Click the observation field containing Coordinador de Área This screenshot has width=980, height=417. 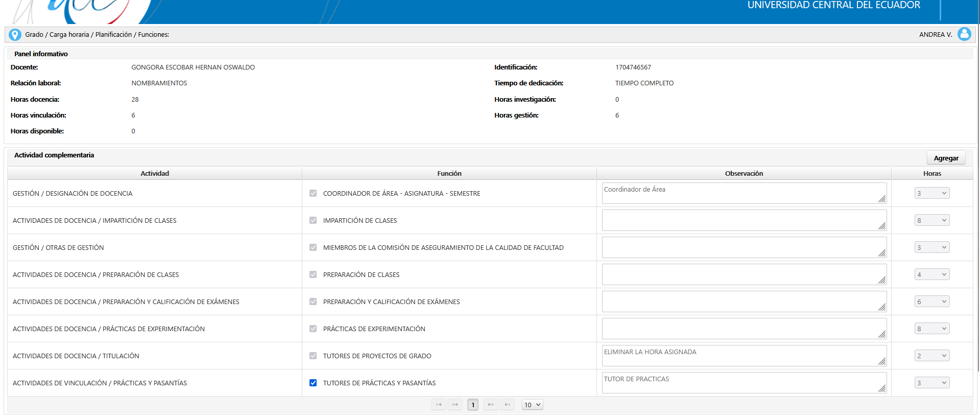(744, 193)
